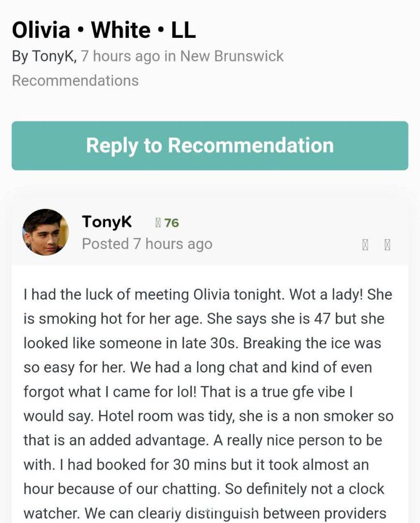
Task: Click the share icon in post header
Action: (x=365, y=245)
